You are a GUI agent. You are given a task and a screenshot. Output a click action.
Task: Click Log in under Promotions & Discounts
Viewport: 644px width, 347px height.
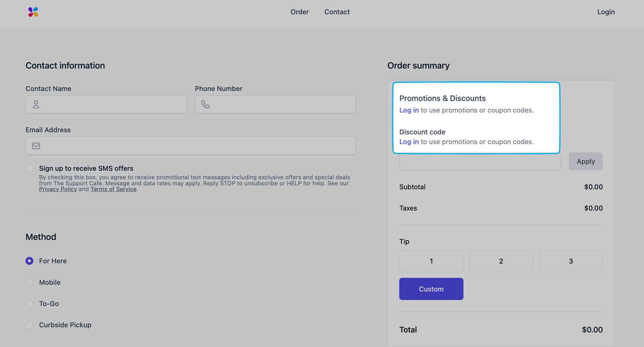pyautogui.click(x=409, y=110)
